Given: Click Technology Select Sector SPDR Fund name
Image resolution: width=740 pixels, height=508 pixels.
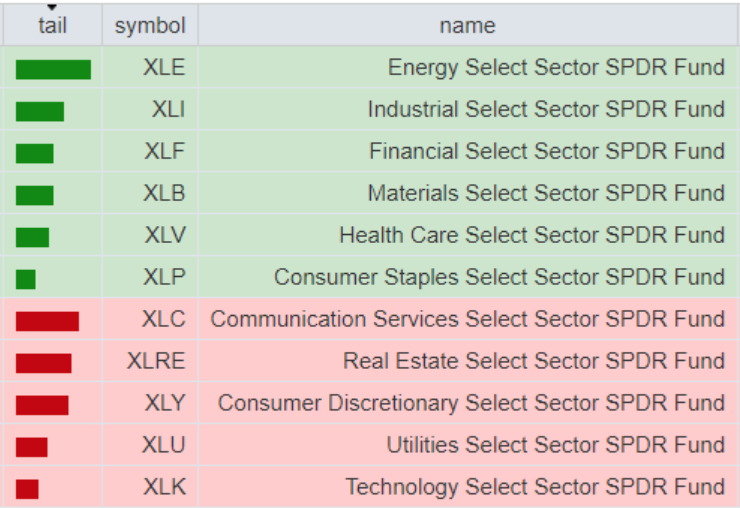Looking at the screenshot, I should tap(535, 487).
